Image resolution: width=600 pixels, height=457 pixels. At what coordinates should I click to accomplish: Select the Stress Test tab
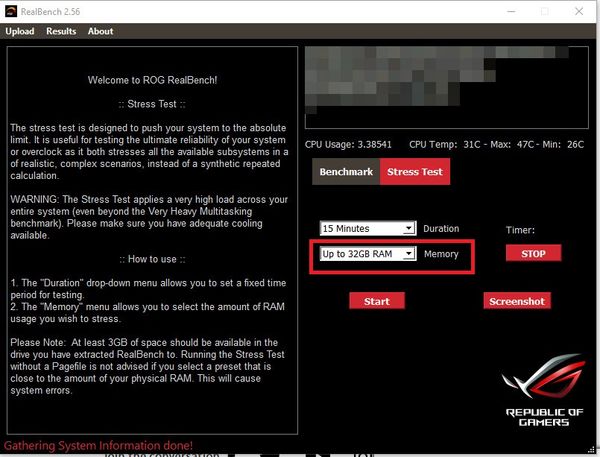pyautogui.click(x=415, y=172)
